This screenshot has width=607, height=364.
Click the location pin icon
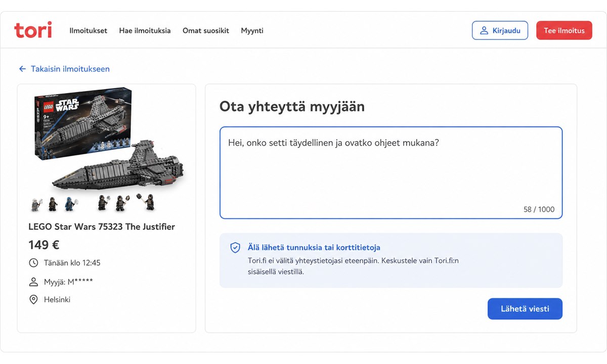(x=33, y=300)
